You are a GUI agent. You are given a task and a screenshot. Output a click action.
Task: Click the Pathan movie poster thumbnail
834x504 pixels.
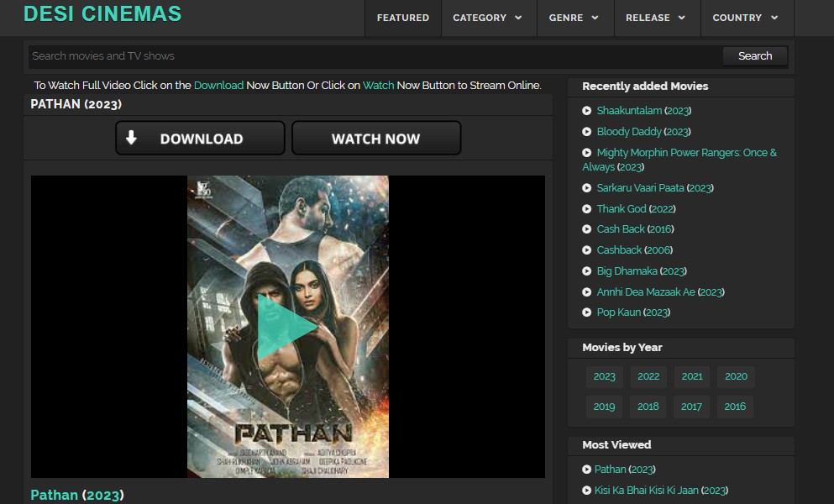288,327
